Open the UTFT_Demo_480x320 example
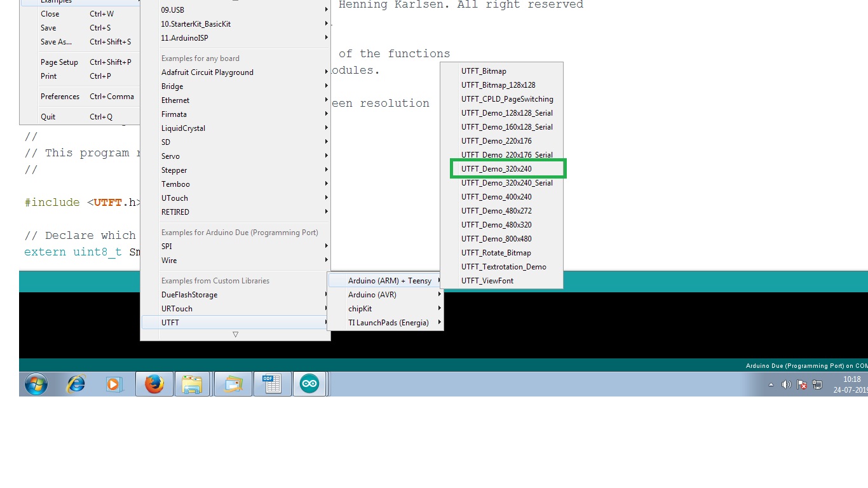The height and width of the screenshot is (488, 868). tap(501, 224)
